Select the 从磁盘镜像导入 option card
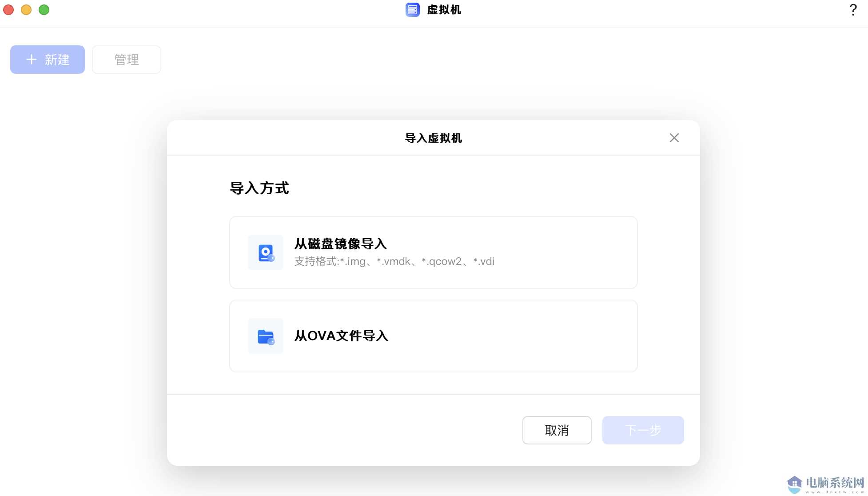 coord(434,252)
